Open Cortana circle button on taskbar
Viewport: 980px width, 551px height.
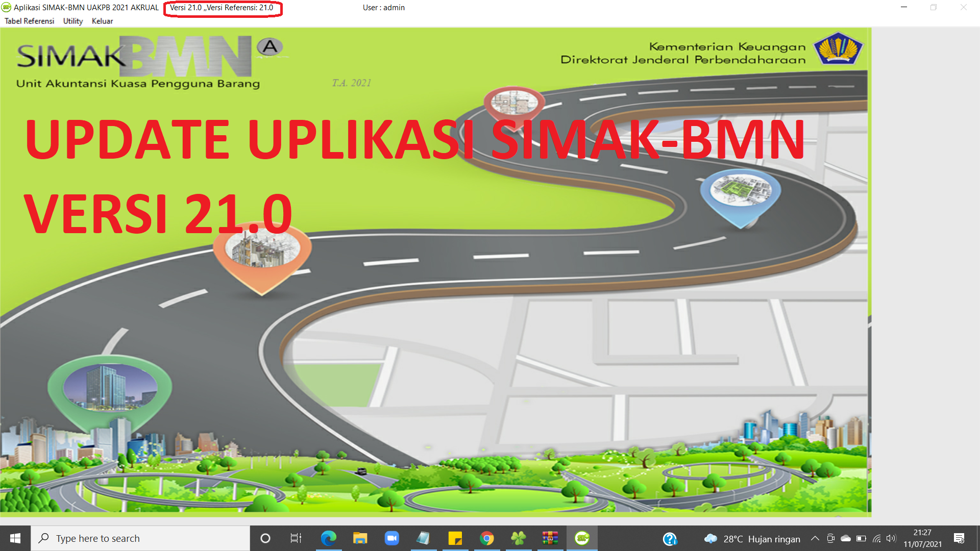[x=265, y=538]
